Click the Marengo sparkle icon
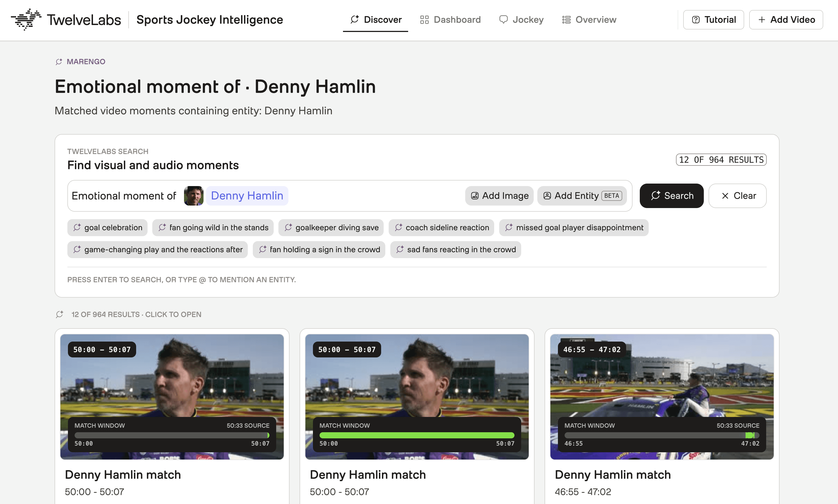 59,61
